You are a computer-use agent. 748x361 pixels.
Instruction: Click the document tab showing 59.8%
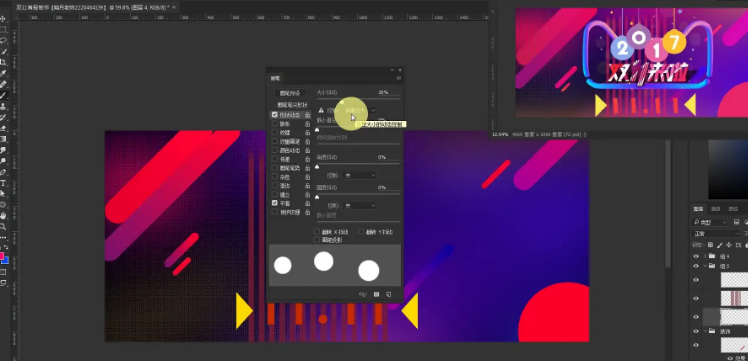pos(96,8)
